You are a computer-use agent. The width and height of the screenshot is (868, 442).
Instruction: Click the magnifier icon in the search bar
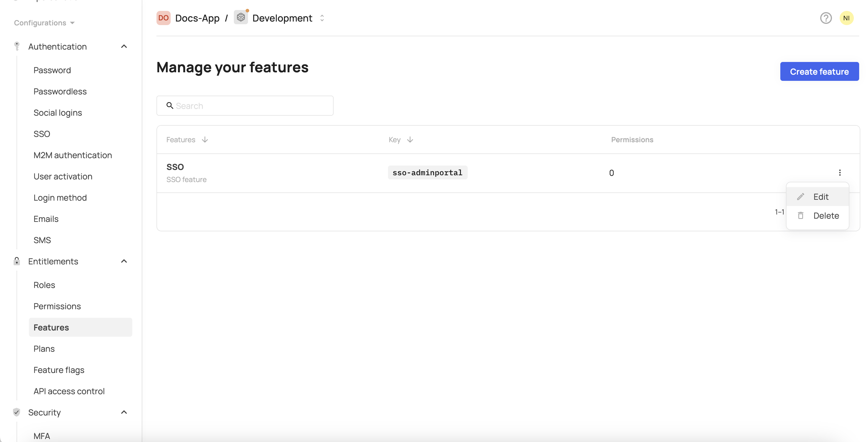click(170, 105)
